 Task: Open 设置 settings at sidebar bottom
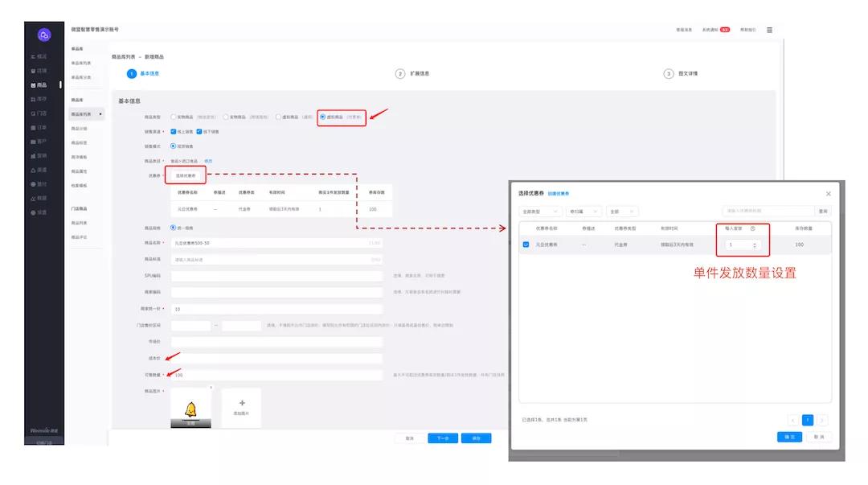39,212
